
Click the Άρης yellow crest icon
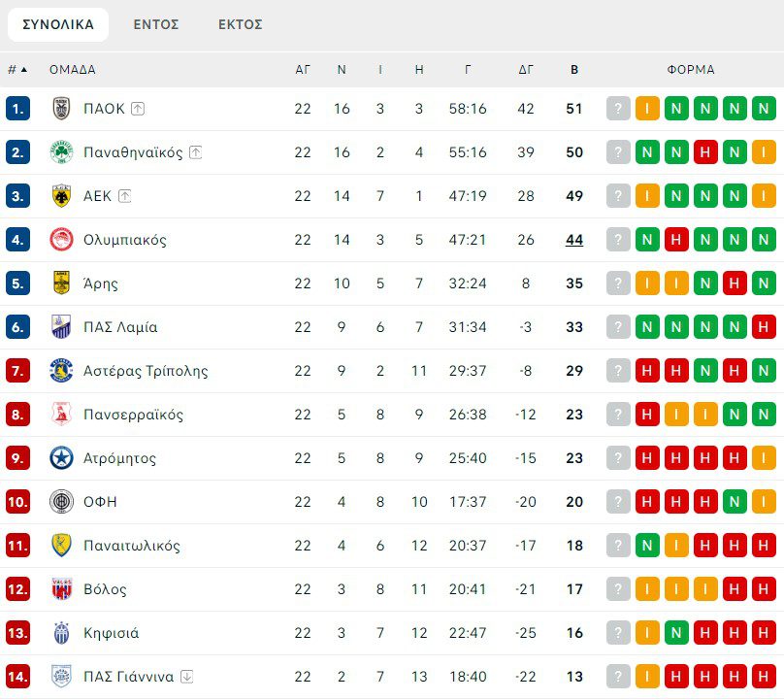tap(61, 283)
